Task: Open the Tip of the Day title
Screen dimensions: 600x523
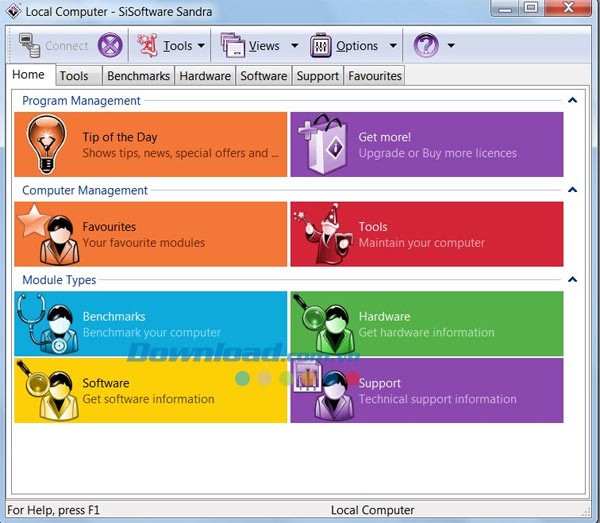Action: coord(120,137)
